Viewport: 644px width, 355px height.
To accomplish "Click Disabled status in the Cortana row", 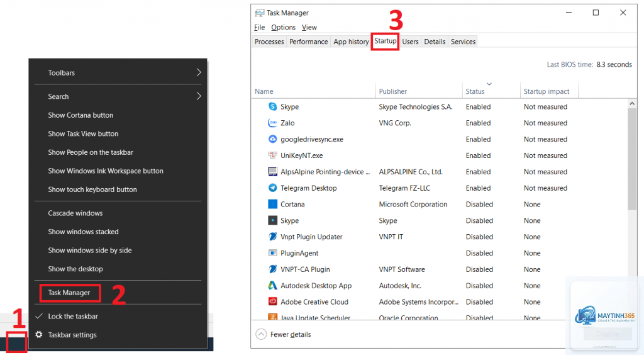I will (x=479, y=204).
